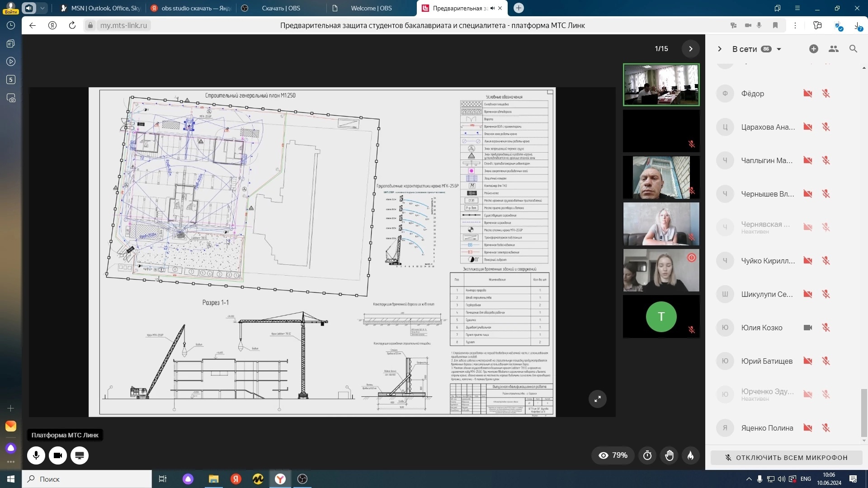
Task: Toggle Чернышев's camera icon
Action: [808, 194]
